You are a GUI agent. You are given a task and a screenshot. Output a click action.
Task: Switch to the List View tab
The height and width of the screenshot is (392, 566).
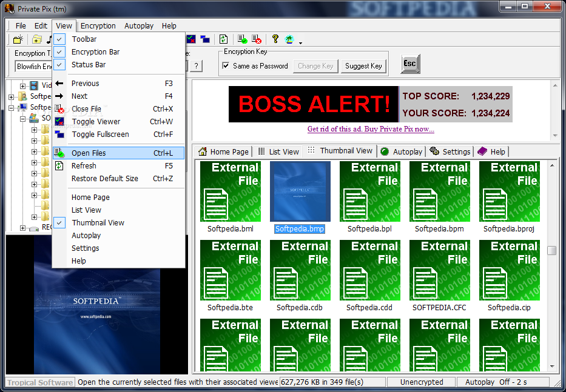point(278,151)
